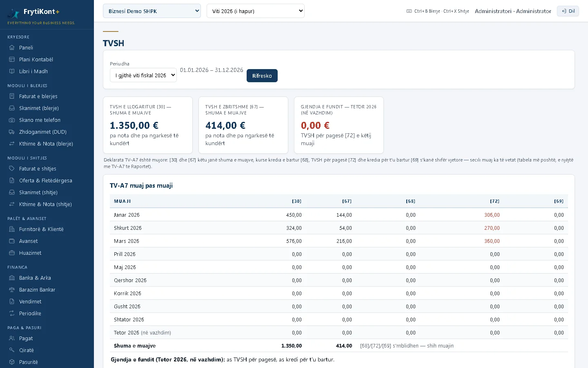Click the Qiratë key icon
Viewport: 588px width, 368px height.
click(x=12, y=350)
